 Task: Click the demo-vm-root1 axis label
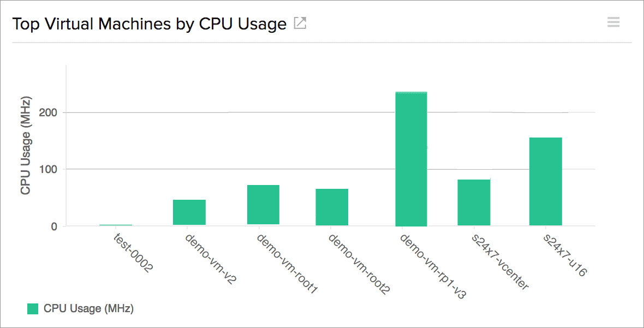[279, 264]
